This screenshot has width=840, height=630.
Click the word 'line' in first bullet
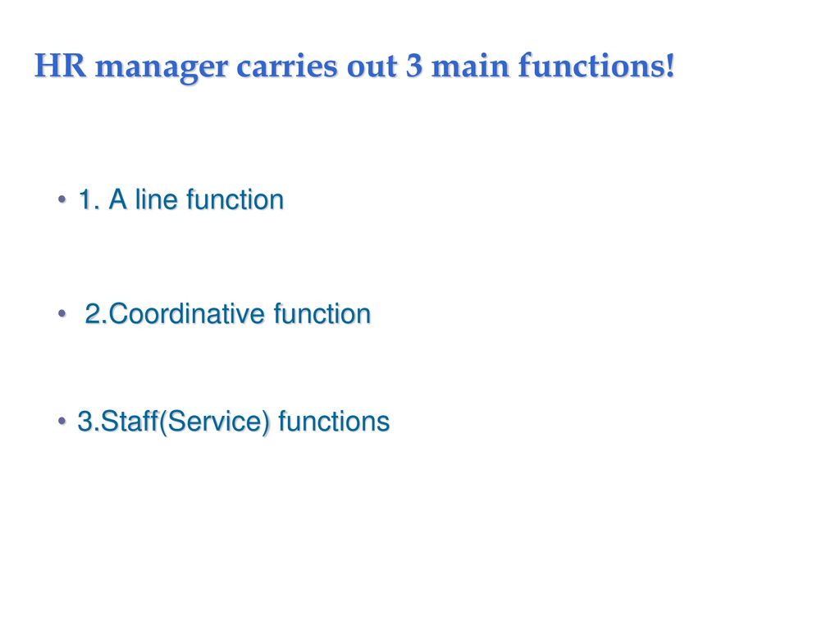(x=156, y=200)
